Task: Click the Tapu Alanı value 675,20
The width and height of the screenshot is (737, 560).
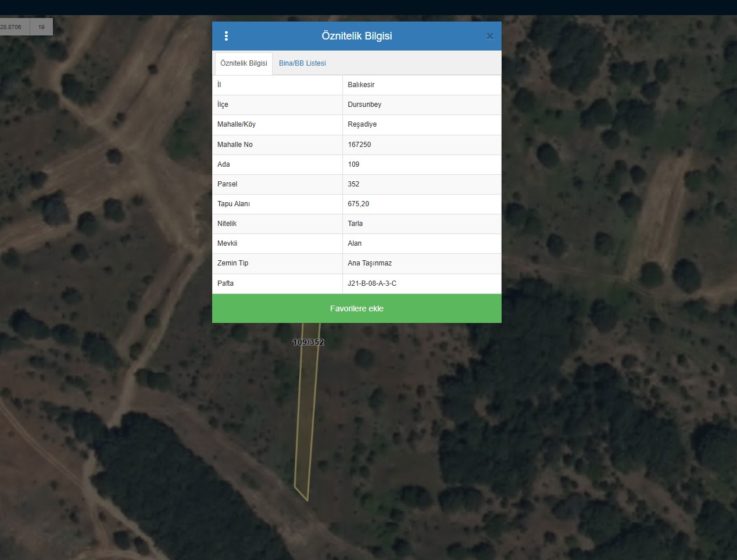Action: click(x=358, y=204)
